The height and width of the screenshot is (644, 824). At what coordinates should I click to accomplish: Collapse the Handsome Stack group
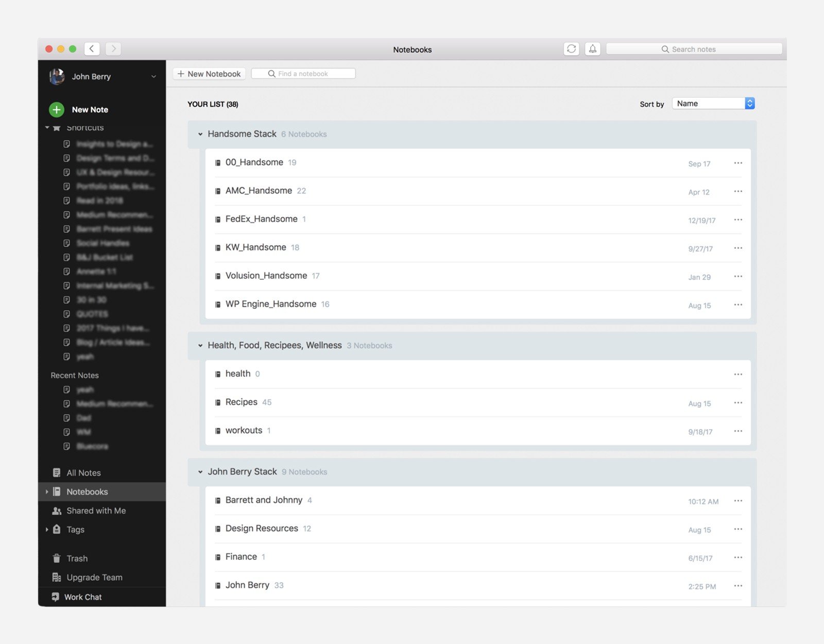pyautogui.click(x=200, y=134)
